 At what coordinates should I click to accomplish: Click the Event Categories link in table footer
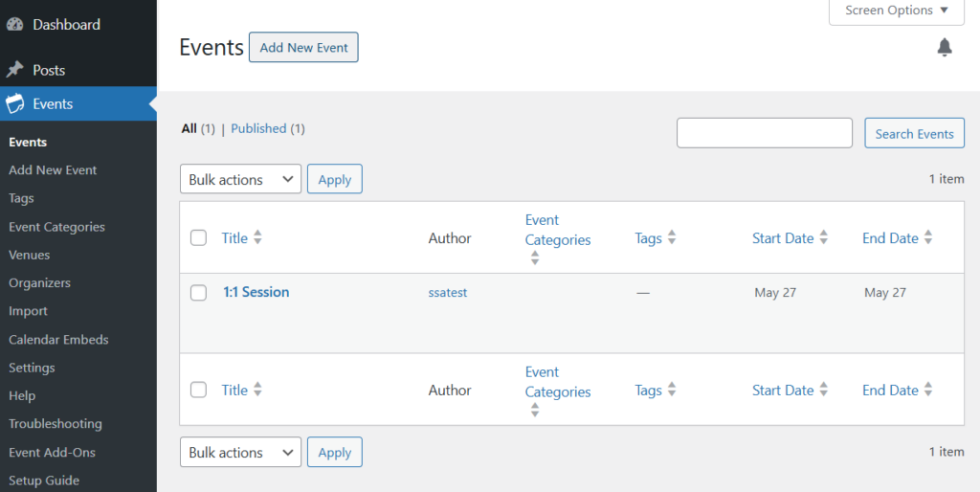[558, 382]
